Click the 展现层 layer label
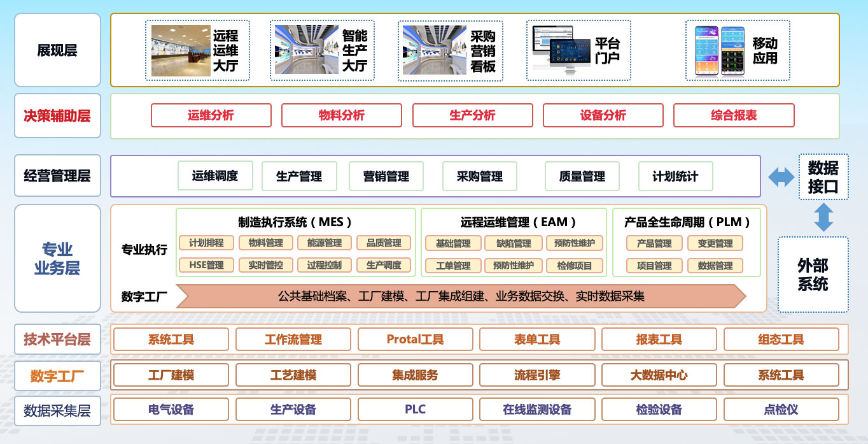This screenshot has height=444, width=868. [x=57, y=50]
